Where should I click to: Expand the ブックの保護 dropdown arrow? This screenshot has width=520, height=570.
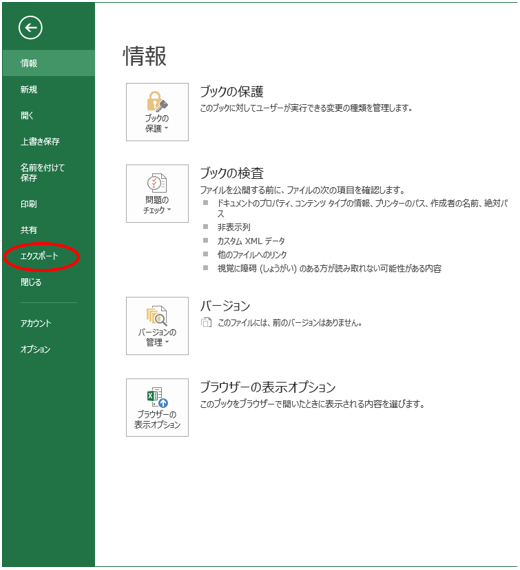click(167, 128)
